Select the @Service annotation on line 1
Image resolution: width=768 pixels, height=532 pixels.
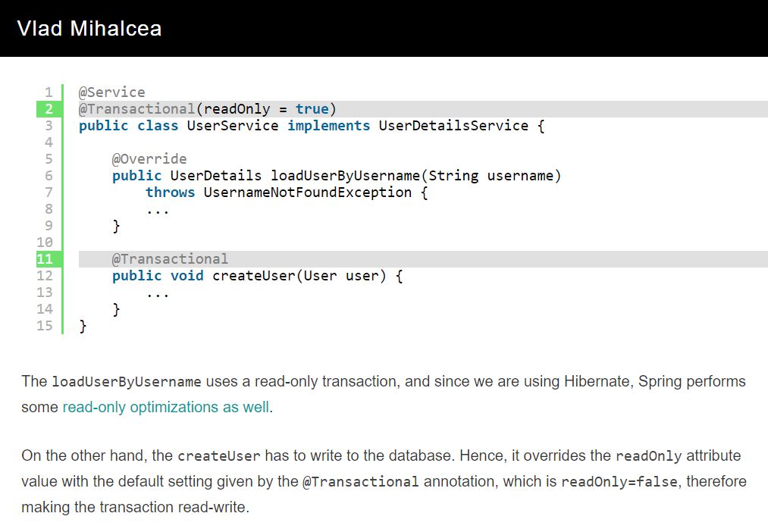(111, 92)
